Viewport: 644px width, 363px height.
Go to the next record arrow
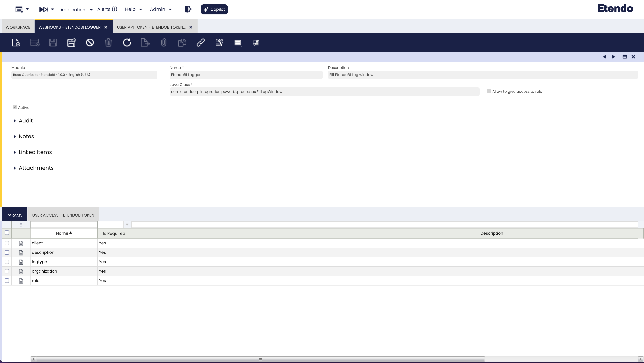pyautogui.click(x=613, y=57)
